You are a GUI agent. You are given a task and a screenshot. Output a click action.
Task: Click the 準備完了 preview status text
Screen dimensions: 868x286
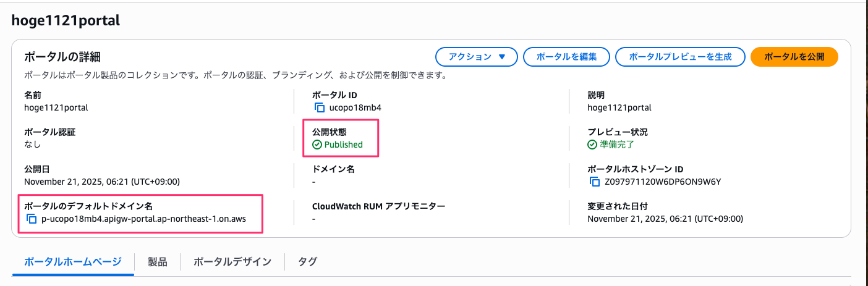617,145
